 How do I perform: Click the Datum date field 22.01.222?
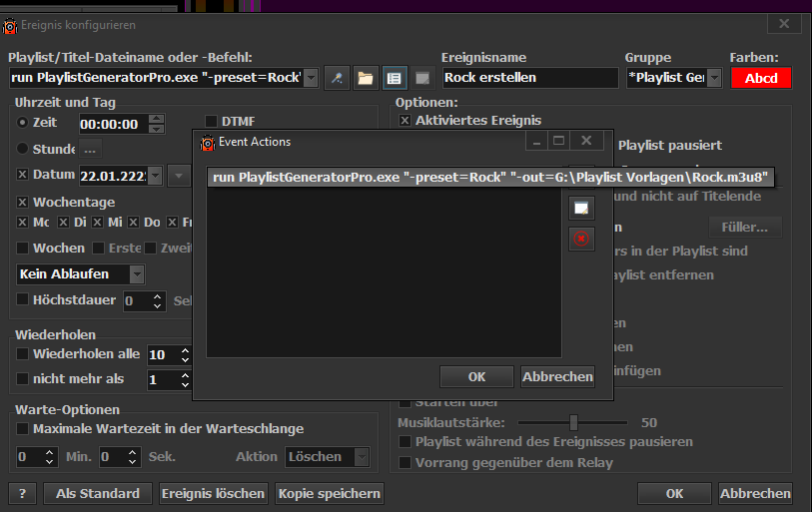coord(114,176)
